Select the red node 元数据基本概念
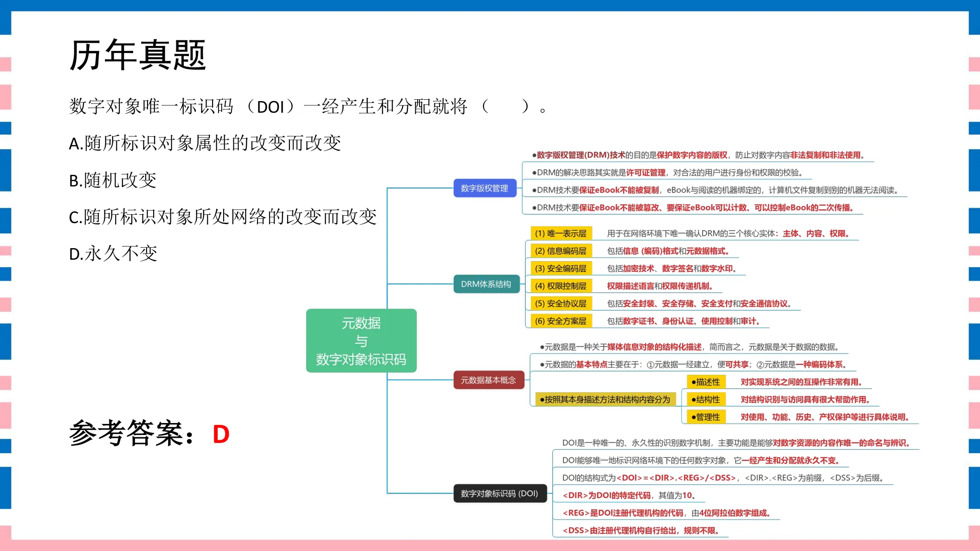The width and height of the screenshot is (980, 551). coord(489,380)
